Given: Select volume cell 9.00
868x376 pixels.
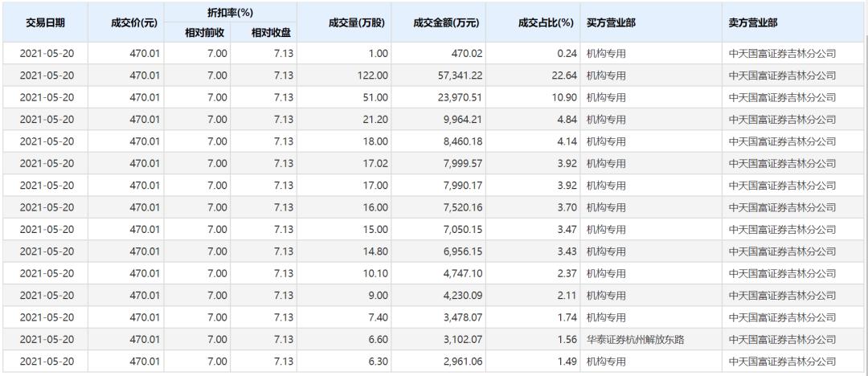Looking at the screenshot, I should click(379, 295).
